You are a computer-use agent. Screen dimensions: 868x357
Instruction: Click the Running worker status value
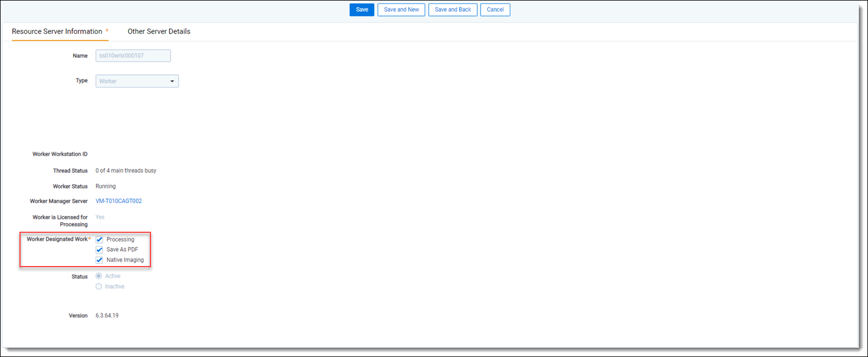pyautogui.click(x=105, y=187)
